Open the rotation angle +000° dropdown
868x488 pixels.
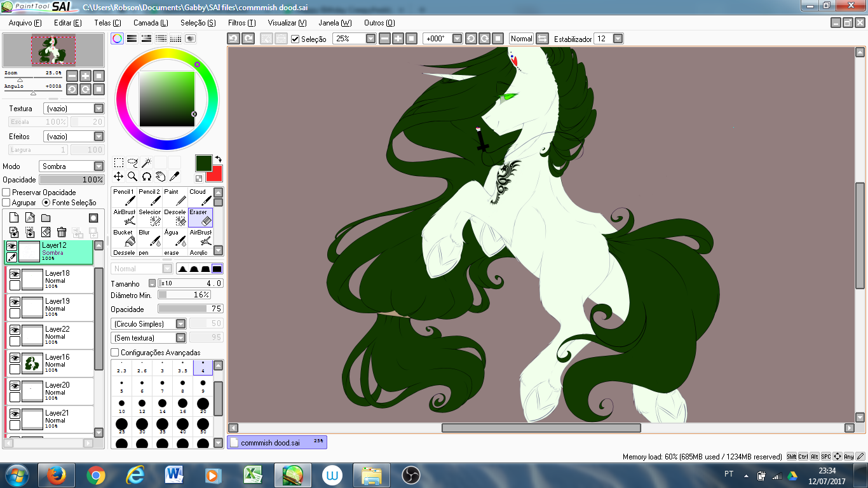[443, 39]
